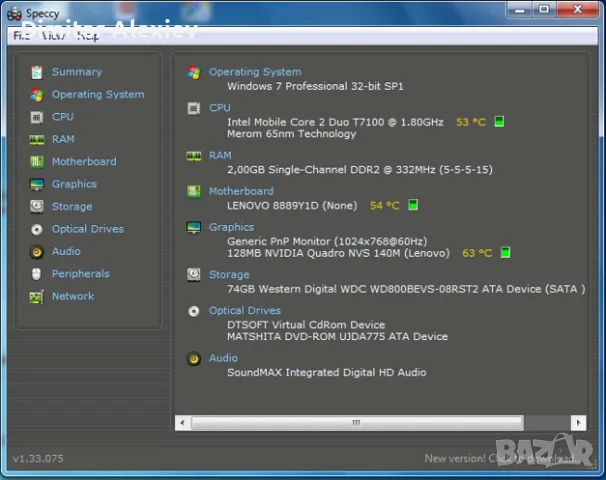Show Motherboard details from sidebar
The image size is (606, 480).
pyautogui.click(x=84, y=162)
